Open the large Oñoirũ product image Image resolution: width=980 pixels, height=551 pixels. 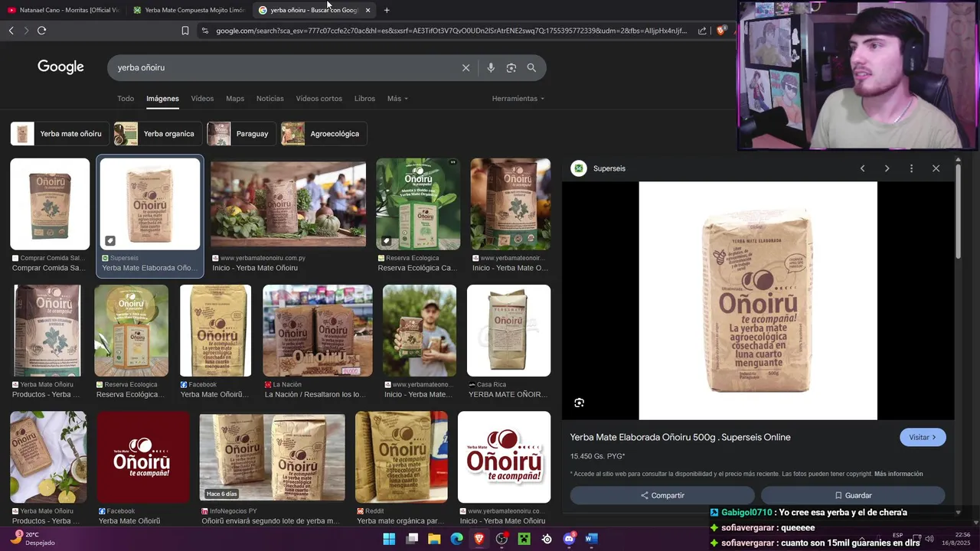tap(758, 301)
